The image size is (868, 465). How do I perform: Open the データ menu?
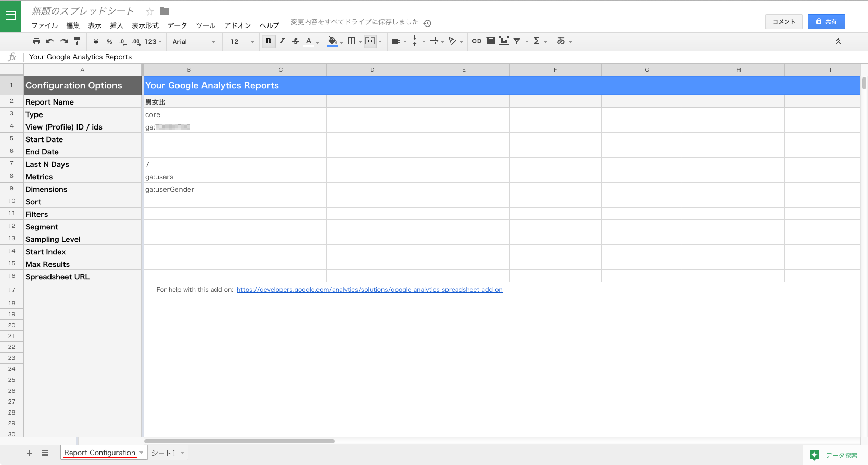177,25
